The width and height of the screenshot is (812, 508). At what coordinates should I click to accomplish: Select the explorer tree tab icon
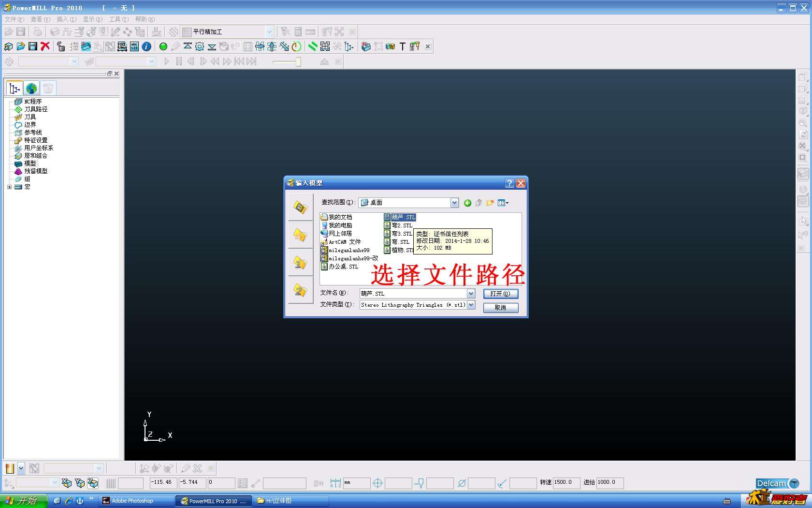tap(15, 89)
